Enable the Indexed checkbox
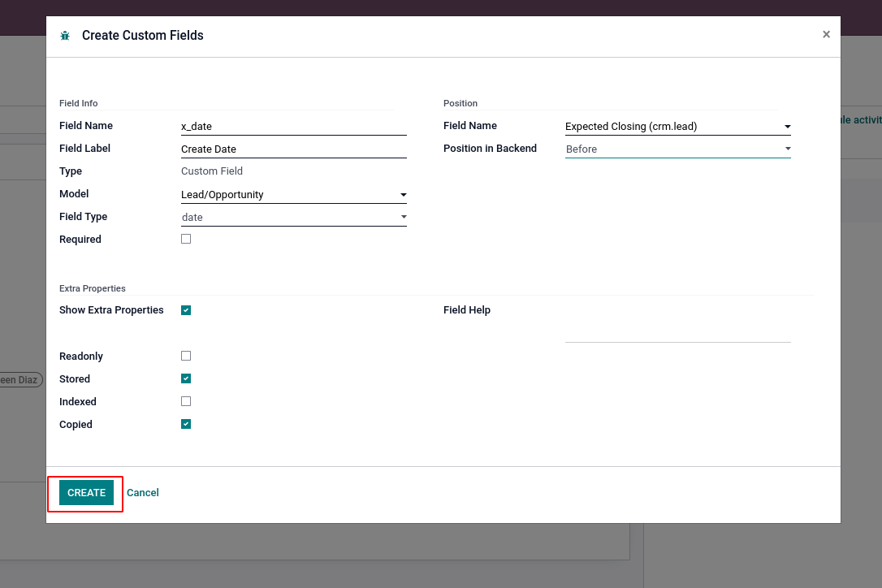This screenshot has height=588, width=882. click(x=186, y=401)
